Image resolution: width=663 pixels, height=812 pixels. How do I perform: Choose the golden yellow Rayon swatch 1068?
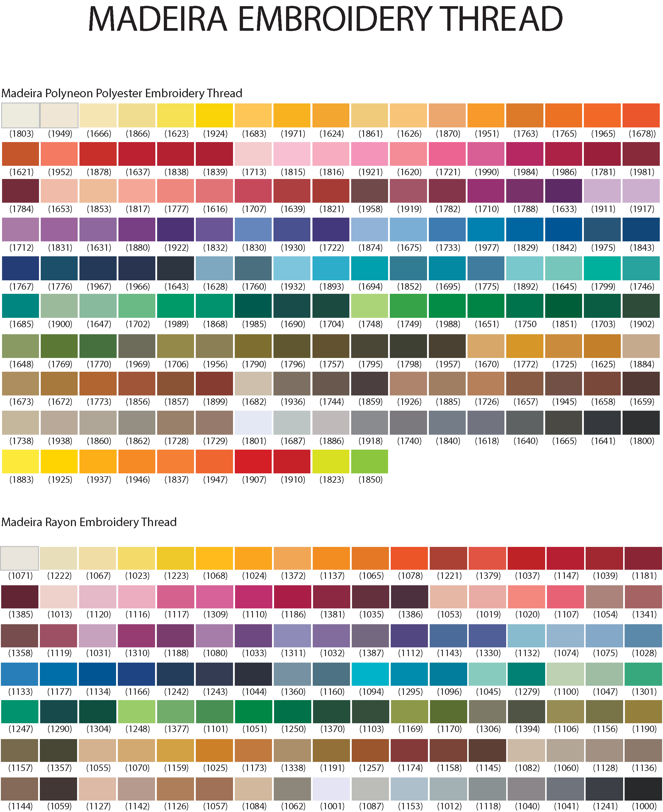coord(214,558)
